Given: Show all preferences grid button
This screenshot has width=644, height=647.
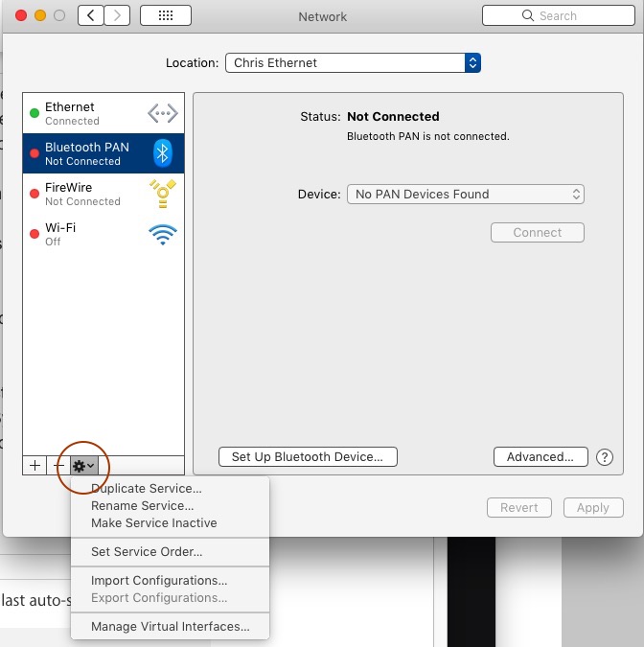Looking at the screenshot, I should 166,15.
